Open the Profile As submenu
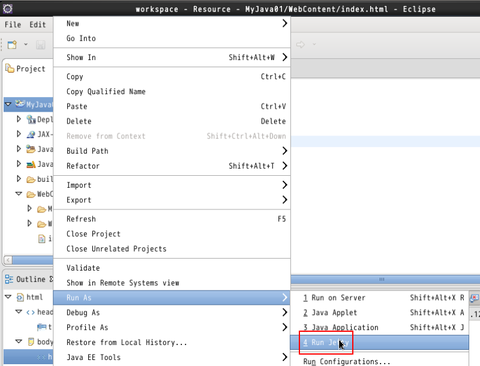This screenshot has width=480, height=366. pos(172,328)
